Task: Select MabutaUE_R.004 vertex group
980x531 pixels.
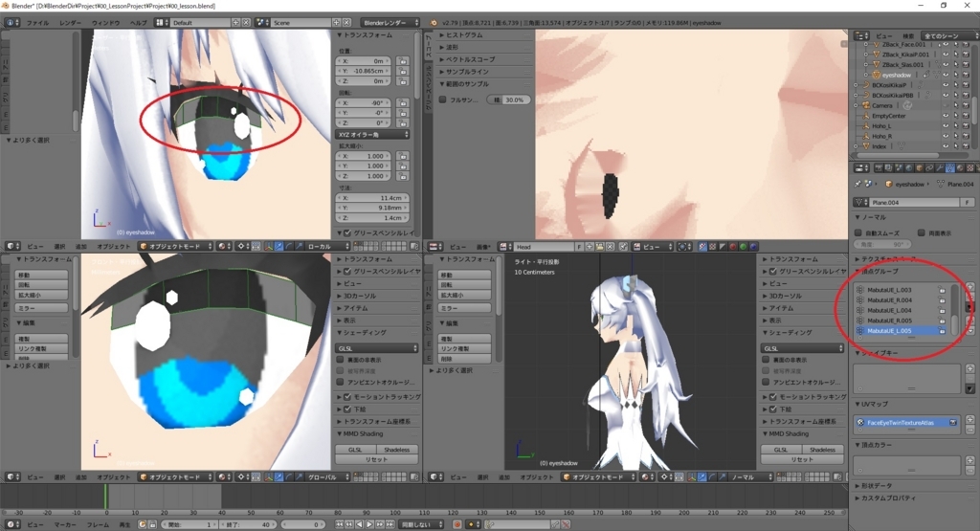Action: (901, 299)
